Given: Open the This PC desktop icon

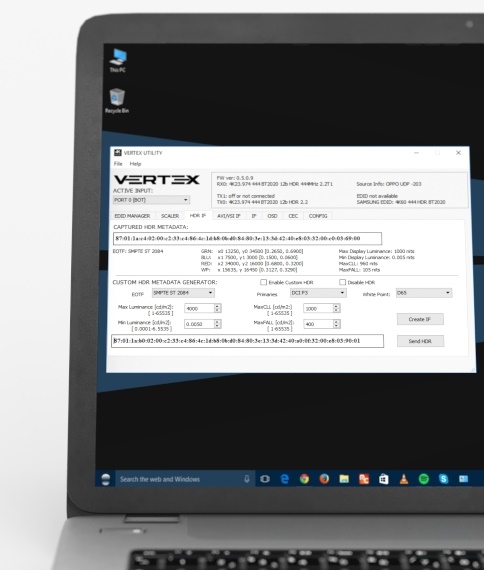Looking at the screenshot, I should pyautogui.click(x=118, y=60).
